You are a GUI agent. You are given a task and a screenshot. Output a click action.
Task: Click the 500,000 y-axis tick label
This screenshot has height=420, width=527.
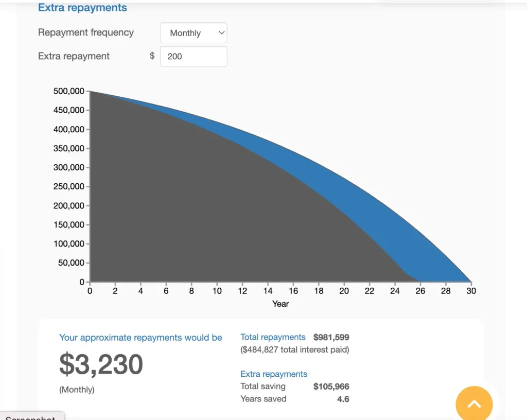(68, 91)
